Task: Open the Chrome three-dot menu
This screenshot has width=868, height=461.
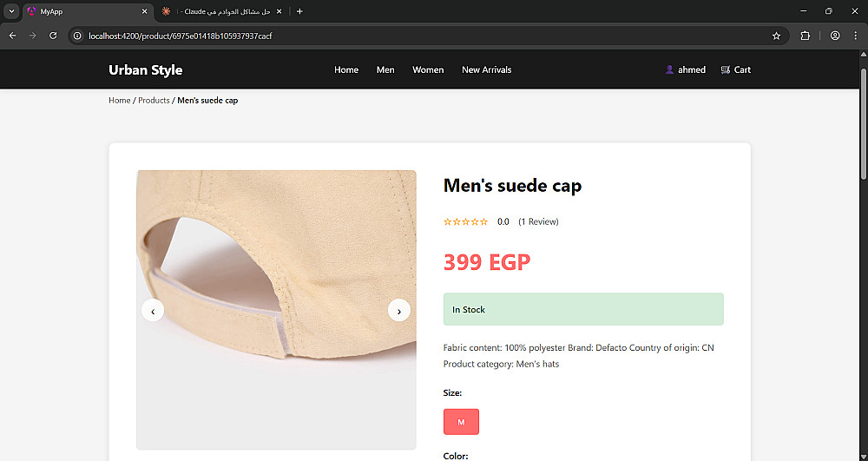Action: pyautogui.click(x=854, y=36)
